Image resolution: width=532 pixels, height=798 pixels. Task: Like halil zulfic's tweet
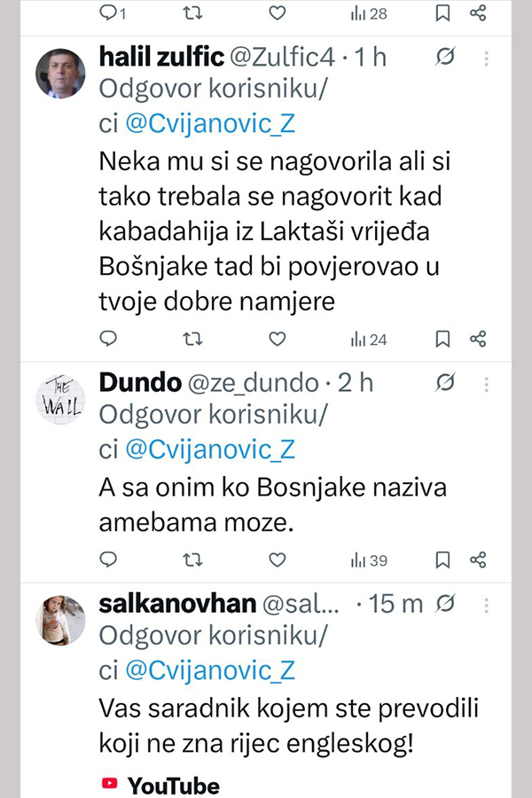pos(278,338)
